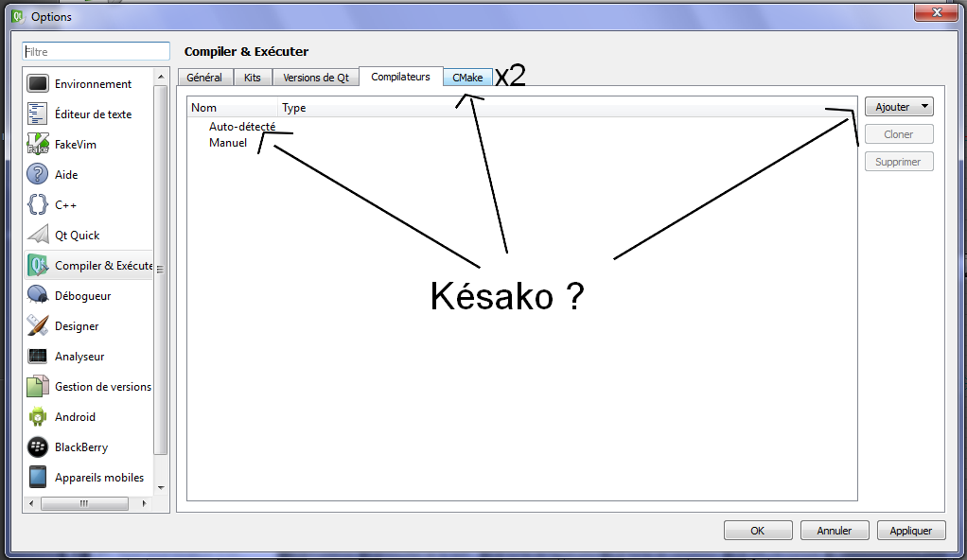Image resolution: width=967 pixels, height=560 pixels.
Task: Switch to the CMake tab
Action: (x=467, y=78)
